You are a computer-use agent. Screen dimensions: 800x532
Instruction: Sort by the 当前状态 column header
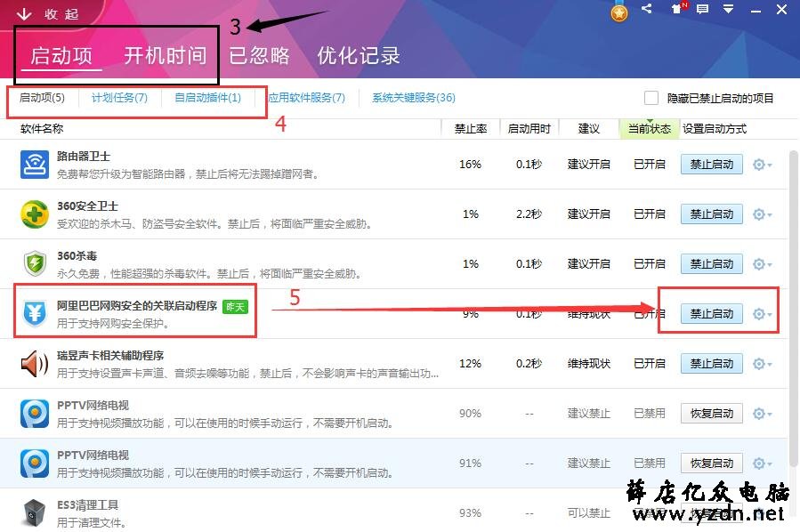tap(649, 128)
